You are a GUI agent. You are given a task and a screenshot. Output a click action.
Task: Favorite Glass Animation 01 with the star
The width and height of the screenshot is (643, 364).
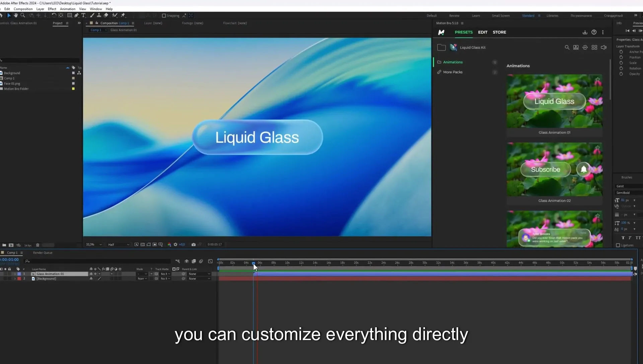(597, 80)
